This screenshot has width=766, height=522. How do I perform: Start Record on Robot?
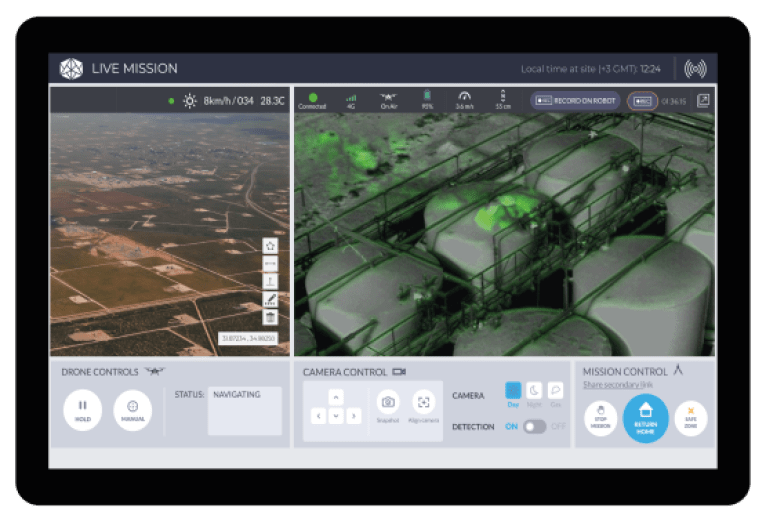click(575, 101)
